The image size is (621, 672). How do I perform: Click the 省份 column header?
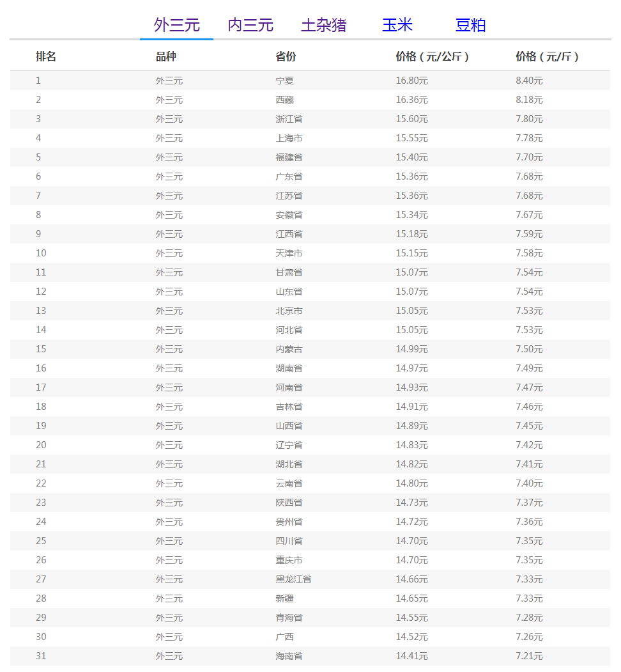286,56
